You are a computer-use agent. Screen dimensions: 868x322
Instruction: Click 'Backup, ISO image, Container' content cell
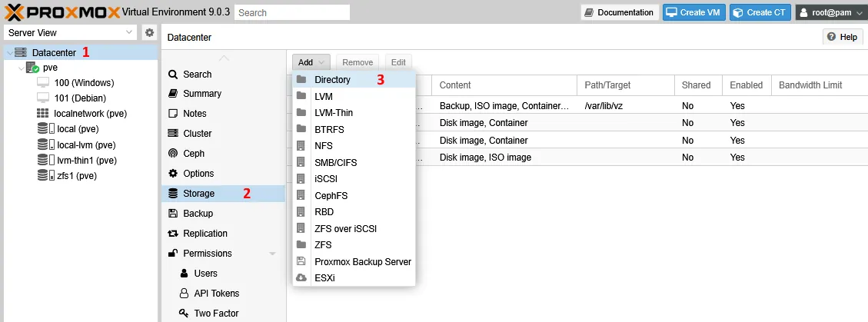coord(504,106)
